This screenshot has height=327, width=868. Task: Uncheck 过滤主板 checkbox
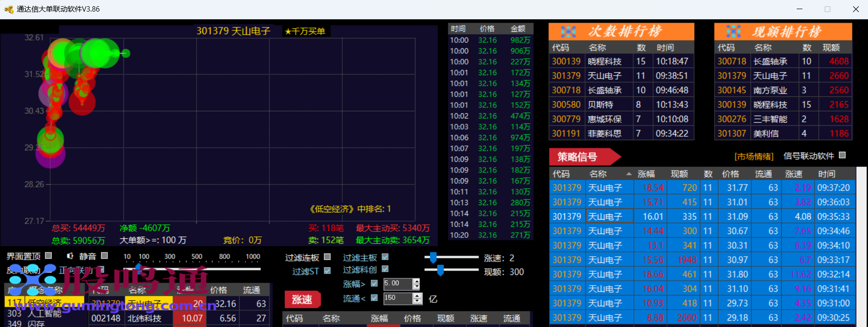385,257
